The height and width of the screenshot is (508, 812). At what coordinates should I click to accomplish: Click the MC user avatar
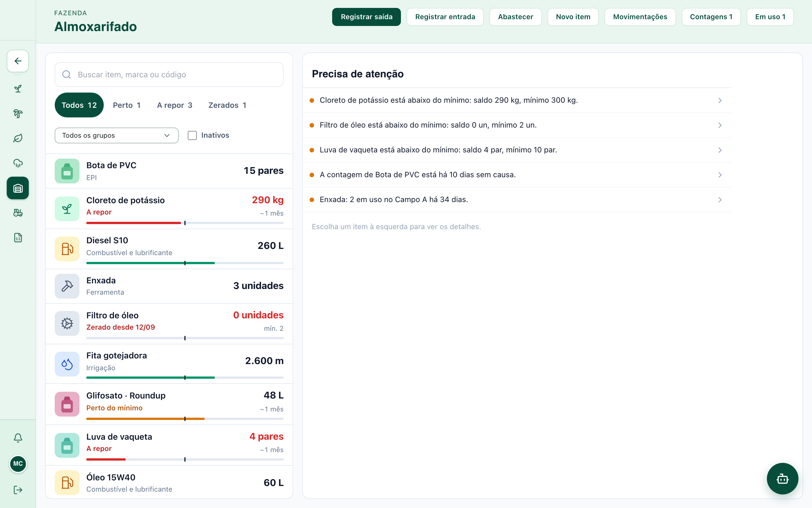click(x=18, y=464)
